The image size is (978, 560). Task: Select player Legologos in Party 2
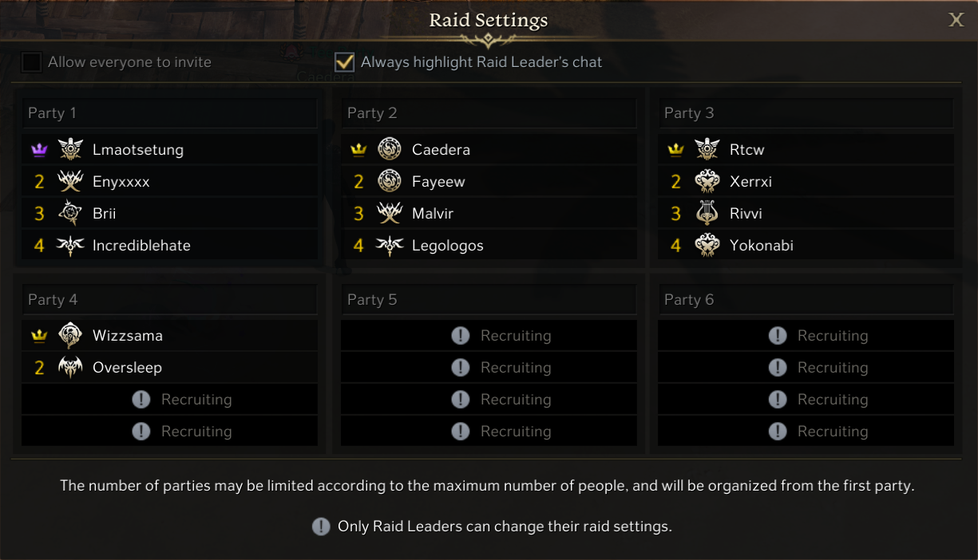point(447,246)
